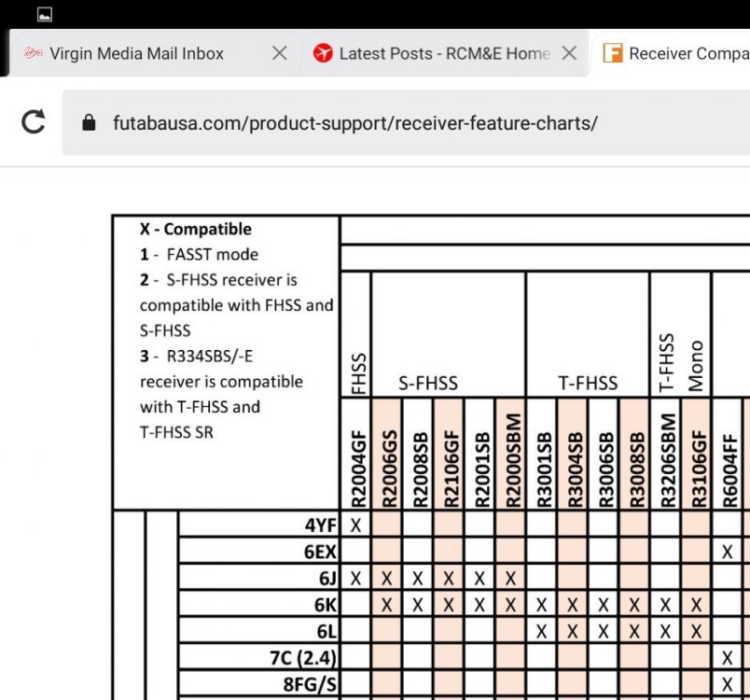Screen dimensions: 750x700
Task: Click the 7C (2.4) transmitter row label
Action: [303, 658]
